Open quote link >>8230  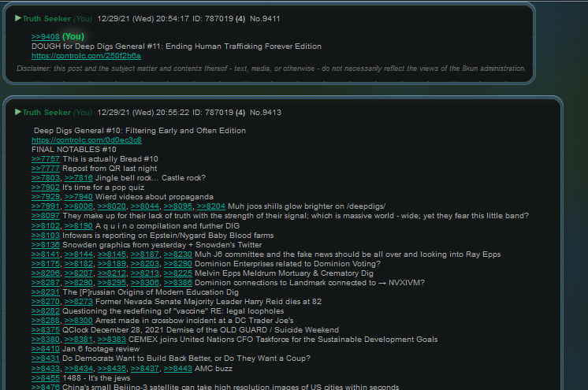pyautogui.click(x=178, y=254)
